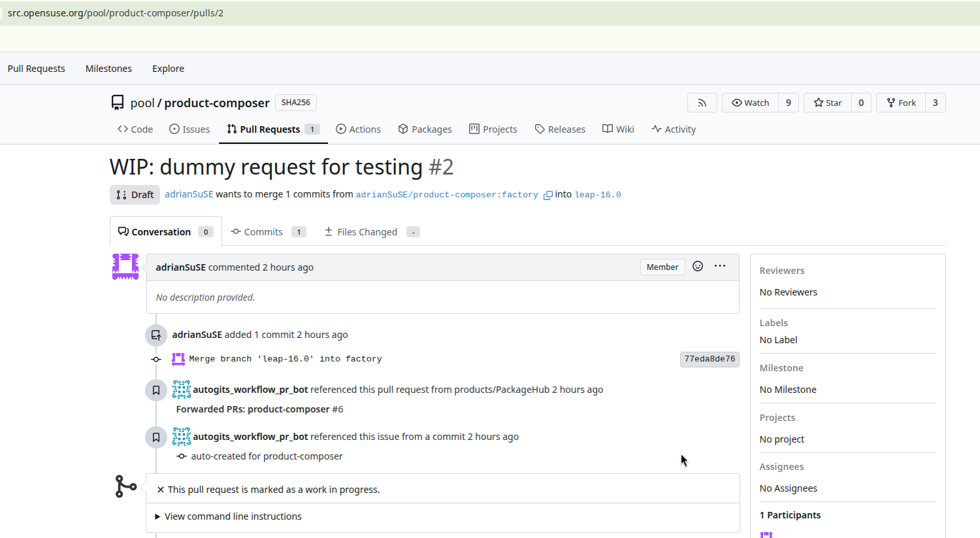The height and width of the screenshot is (538, 980).
Task: Open Activity via the pulse icon
Action: click(655, 129)
